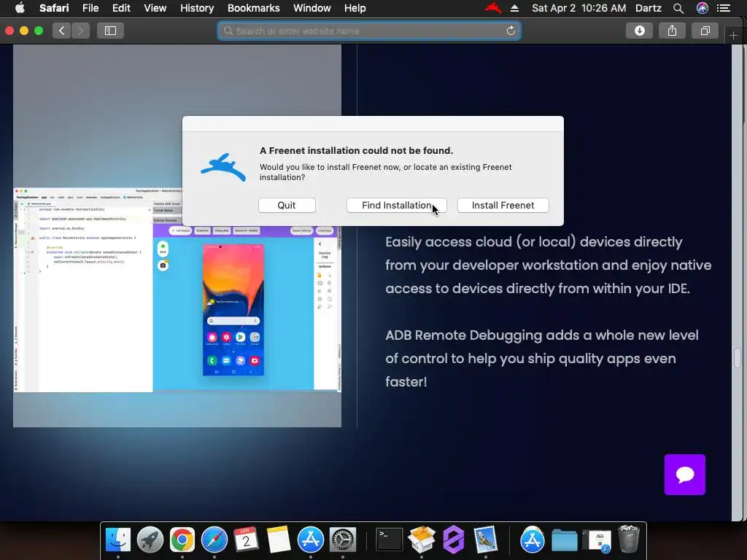
Task: Open the Help menu
Action: pos(355,8)
